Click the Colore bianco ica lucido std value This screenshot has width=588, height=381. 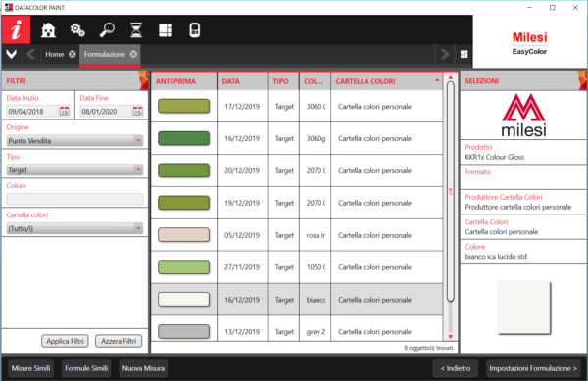point(496,257)
